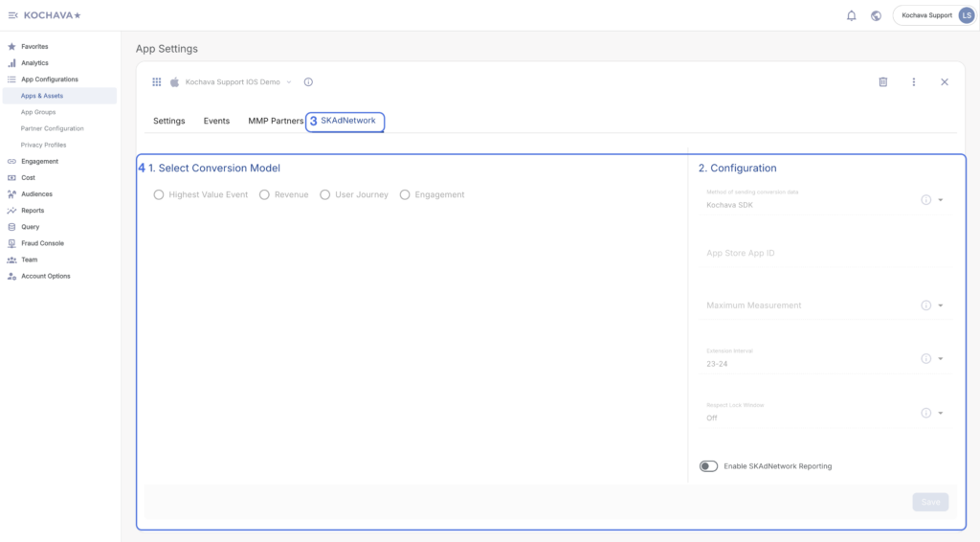Switch to the Events tab
The image size is (980, 542).
point(216,122)
